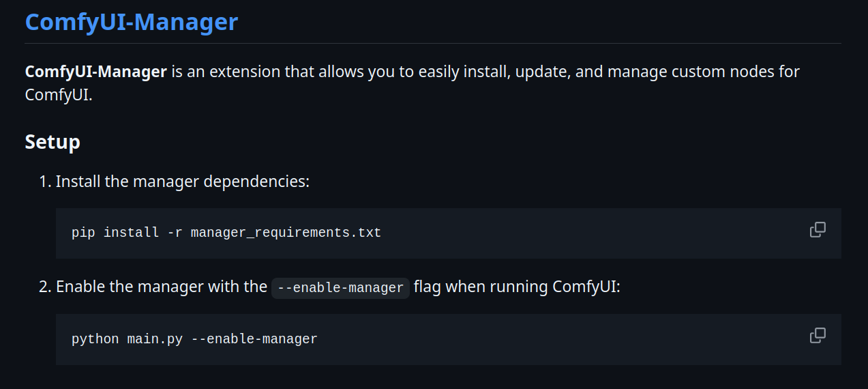The height and width of the screenshot is (389, 868).
Task: Open the ComfyUI-Manager heading link
Action: click(132, 22)
